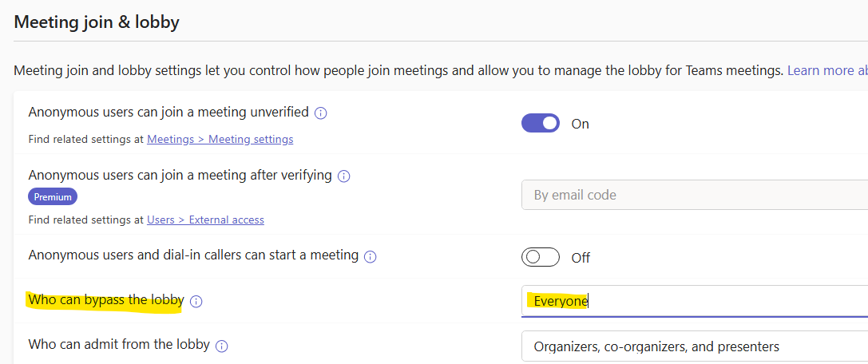The height and width of the screenshot is (364, 868).
Task: Expand 'Organizers, co-organizers, and presenters' dropdown
Action: tap(693, 346)
